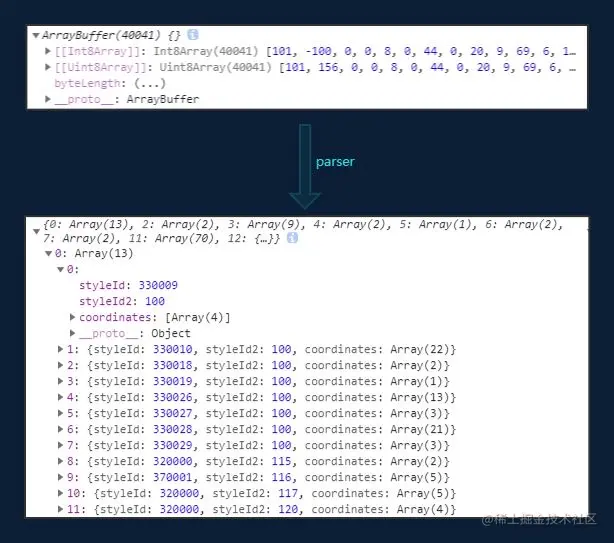614x543 pixels.
Task: Click the 'Uint8Array(40041)' value text
Action: click(x=215, y=67)
